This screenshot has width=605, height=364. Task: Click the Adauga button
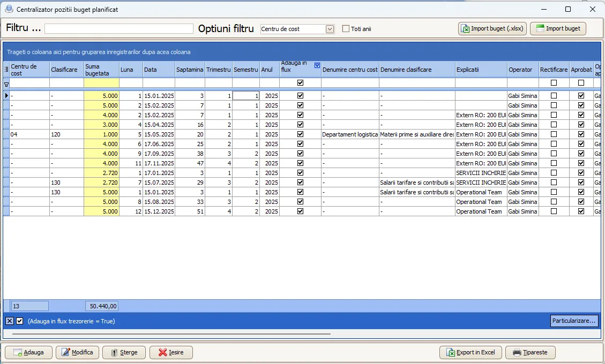pos(28,352)
